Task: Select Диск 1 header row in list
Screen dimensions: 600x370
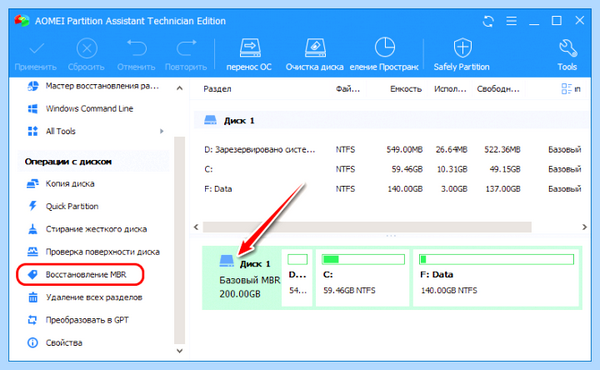Action: [391, 120]
